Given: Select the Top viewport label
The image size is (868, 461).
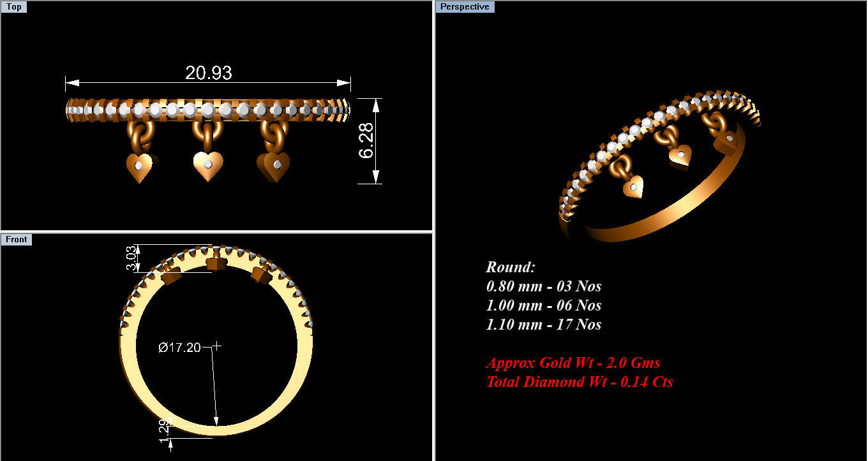Looking at the screenshot, I should pyautogui.click(x=14, y=7).
